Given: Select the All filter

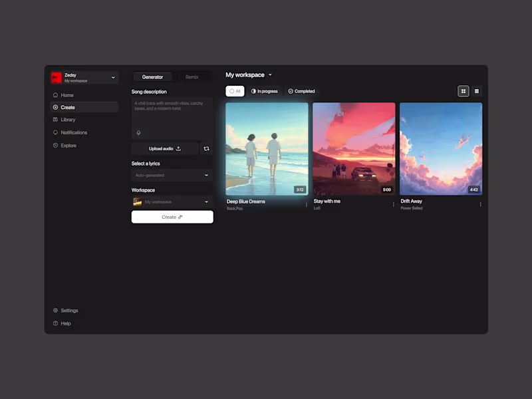Looking at the screenshot, I should coord(235,91).
